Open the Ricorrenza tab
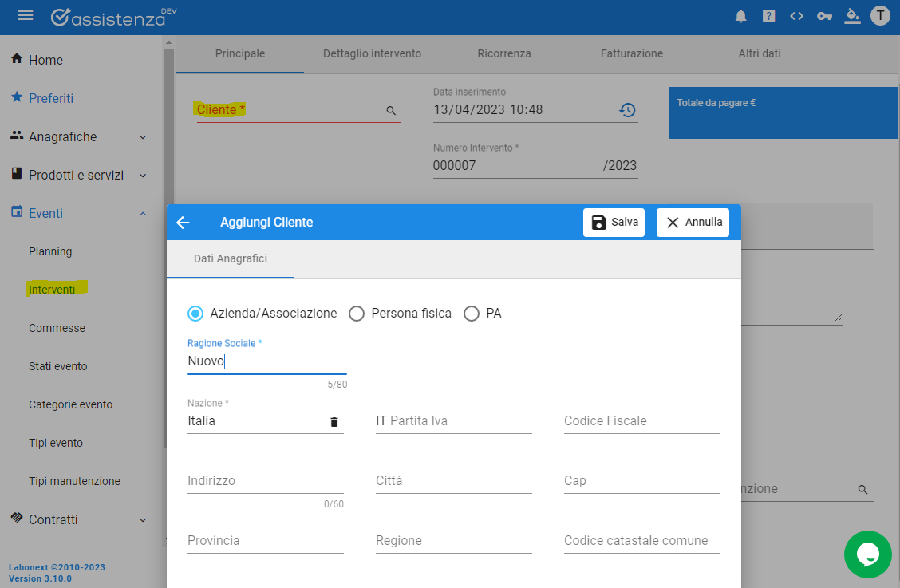The image size is (900, 588). click(x=504, y=53)
